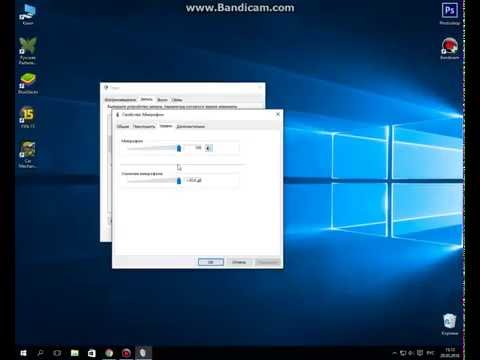
Task: Confirm with the OK button
Action: 211,262
